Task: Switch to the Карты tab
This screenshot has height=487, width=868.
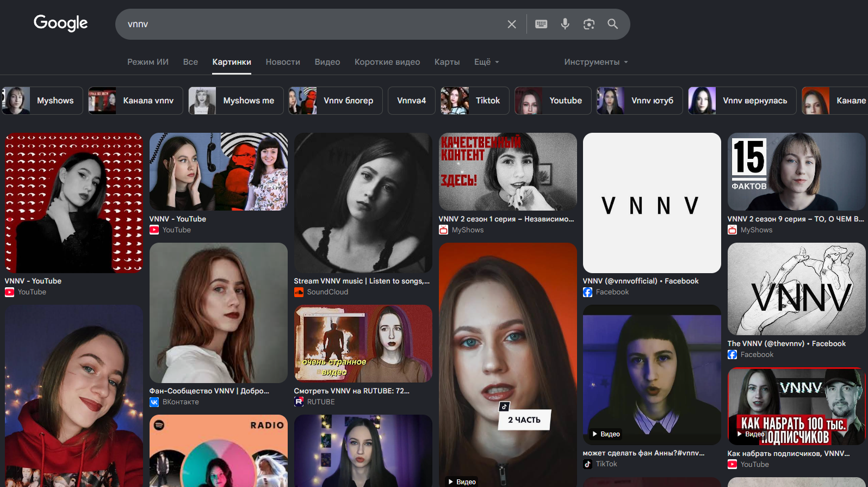Action: click(447, 62)
